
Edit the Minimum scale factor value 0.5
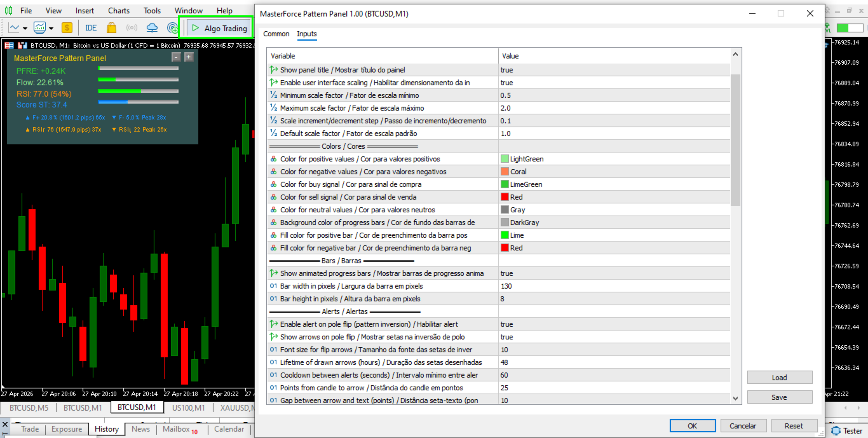(614, 95)
